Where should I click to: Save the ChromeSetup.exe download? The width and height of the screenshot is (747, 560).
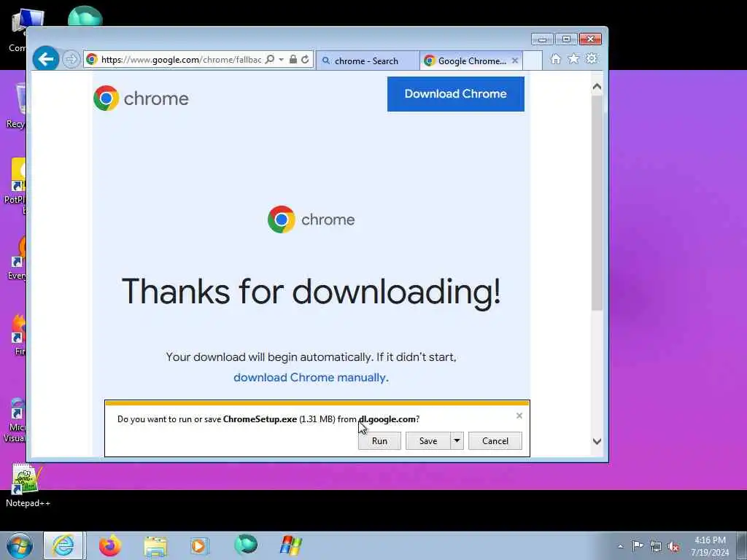(427, 441)
